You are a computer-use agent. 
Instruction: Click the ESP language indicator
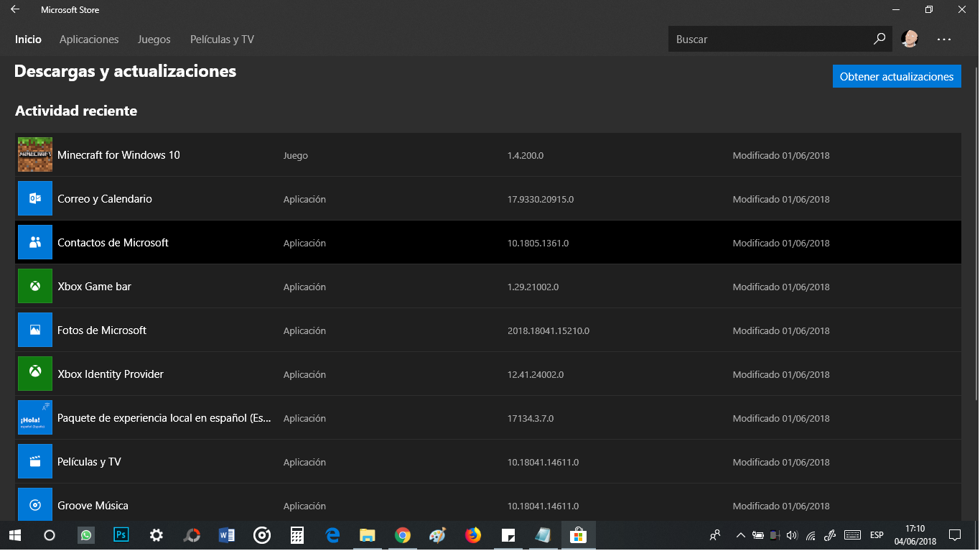[877, 535]
